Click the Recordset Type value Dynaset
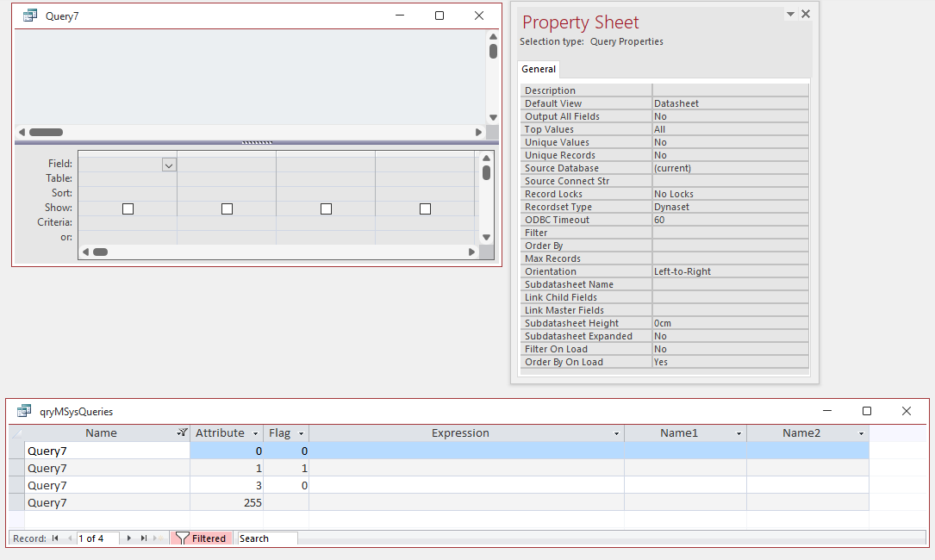This screenshot has height=560, width=935. 731,207
